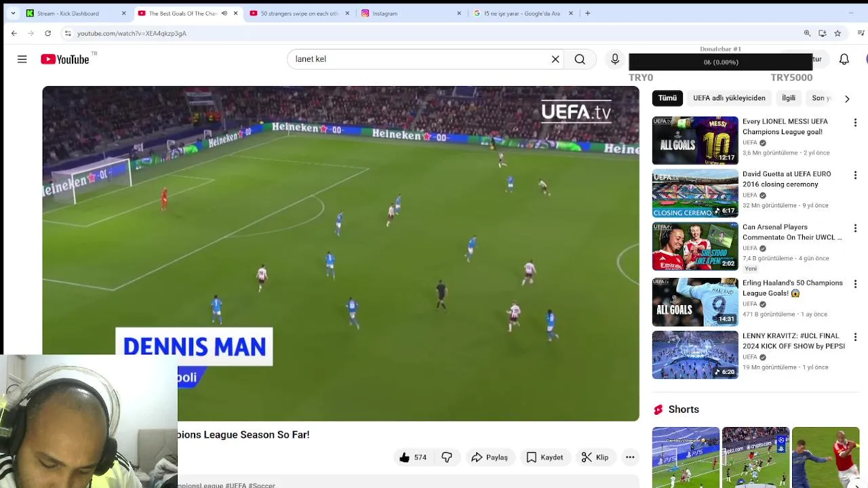868x488 pixels.
Task: Open options for Lenny Kravitz video
Action: (855, 337)
